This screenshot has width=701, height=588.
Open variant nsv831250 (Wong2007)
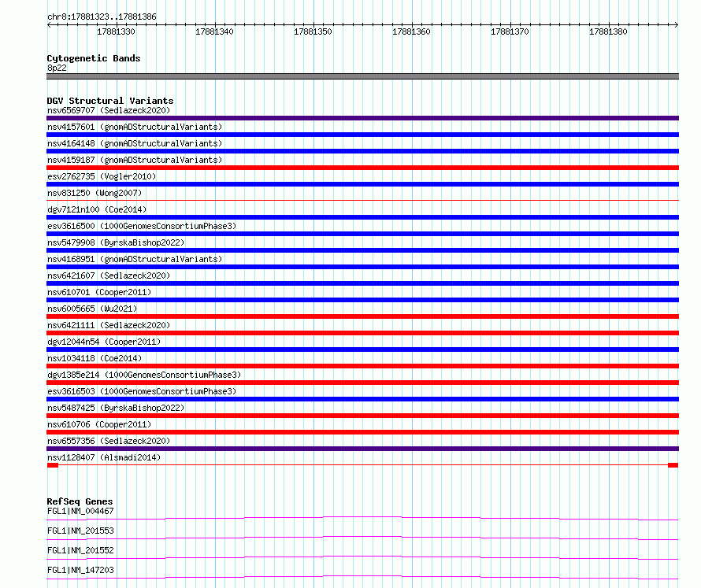coord(95,193)
